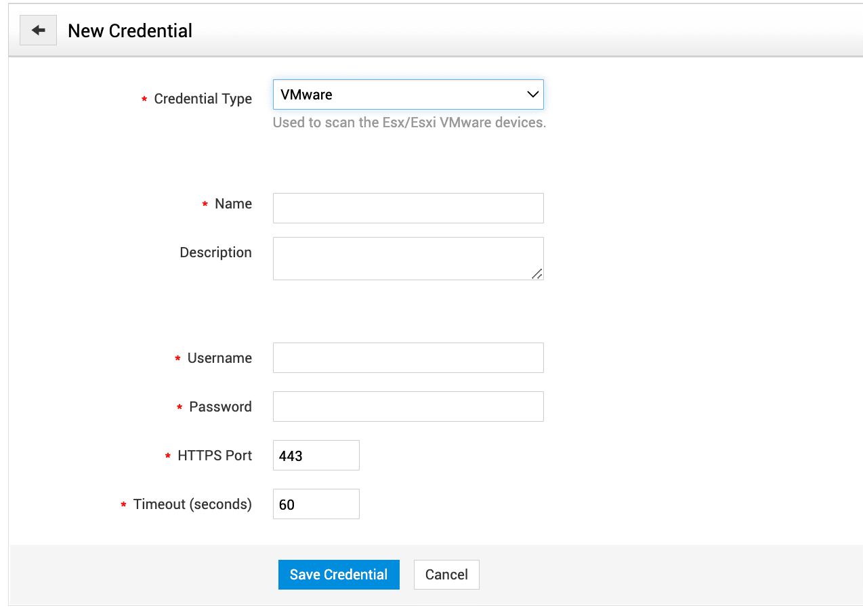Open the Credential Type dropdown
Screen dimensions: 863x616
point(408,95)
